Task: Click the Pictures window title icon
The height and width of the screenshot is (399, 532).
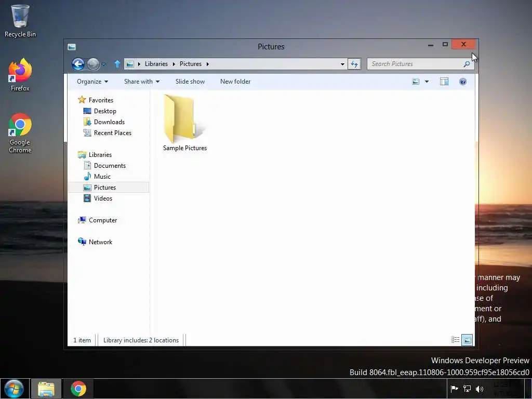Action: [x=72, y=47]
